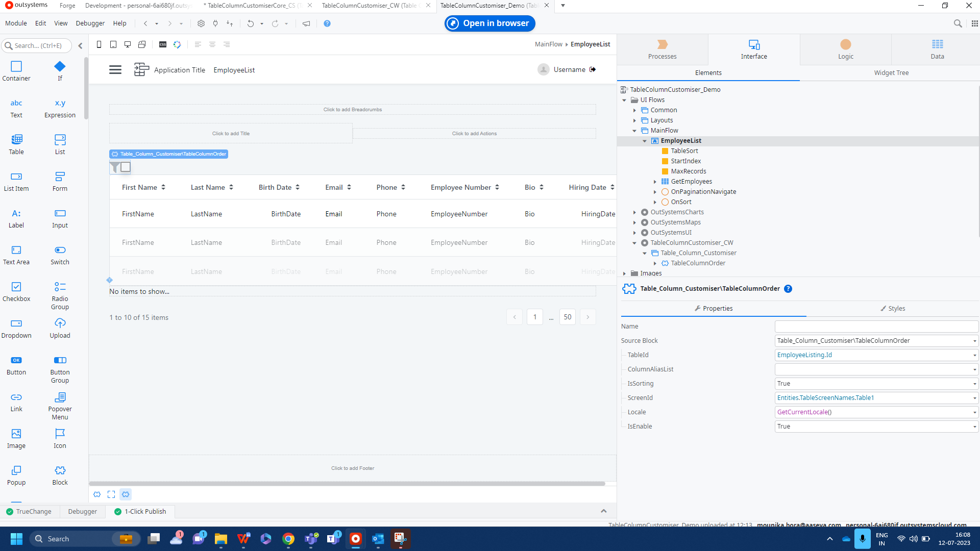Open the Module menu
This screenshot has width=980, height=551.
point(16,23)
